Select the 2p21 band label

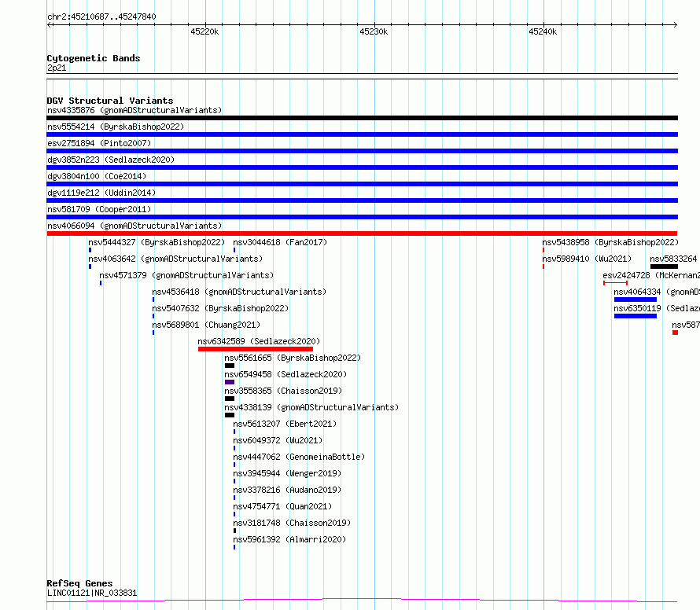click(57, 68)
